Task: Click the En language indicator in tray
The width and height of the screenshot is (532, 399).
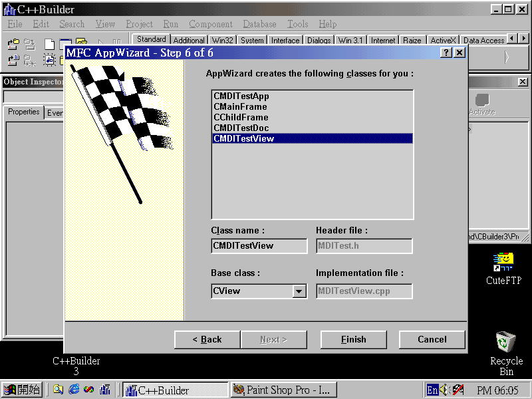Action: 432,390
